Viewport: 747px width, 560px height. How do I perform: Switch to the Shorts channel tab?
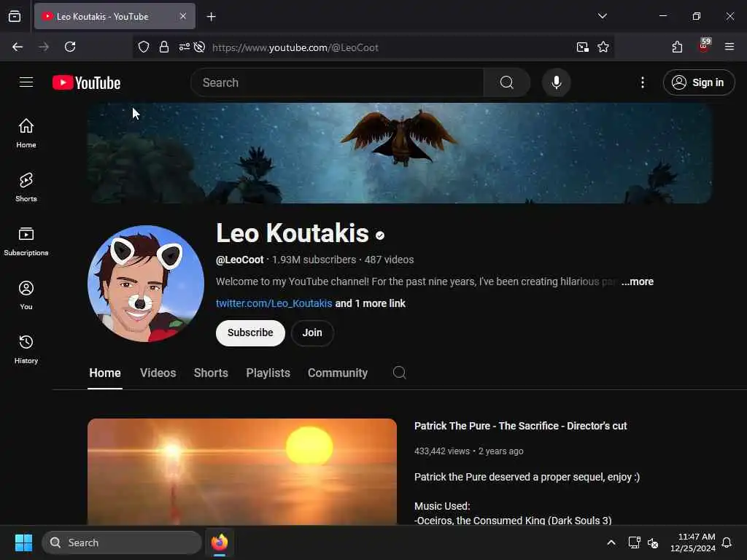pos(211,373)
